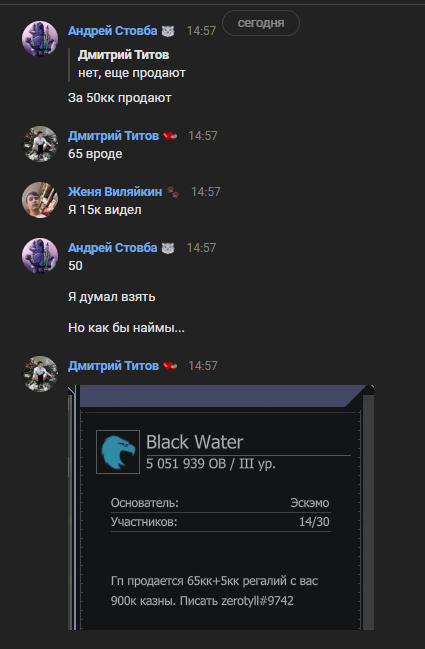
Task: Jump to quoted reply 'нет, еще продают'
Action: click(x=132, y=64)
